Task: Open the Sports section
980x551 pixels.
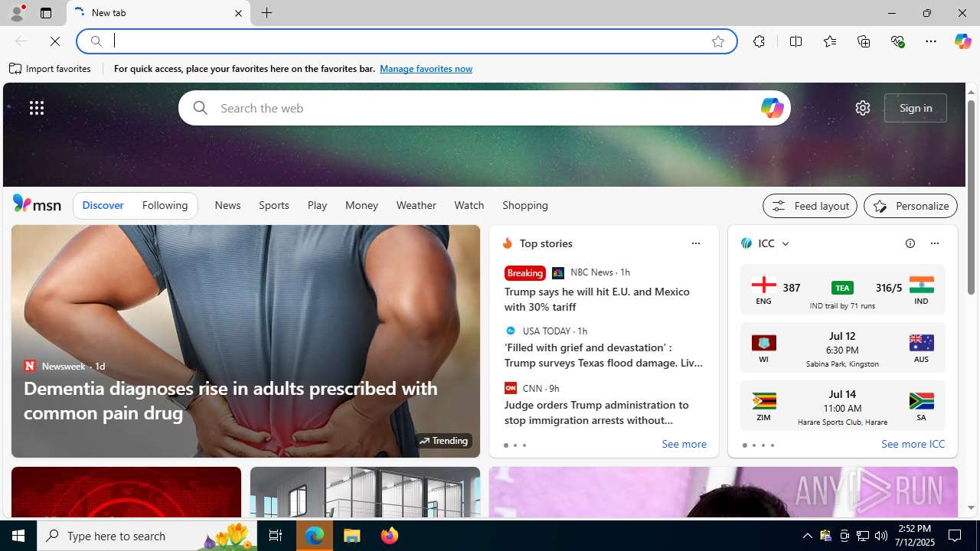Action: pyautogui.click(x=273, y=205)
